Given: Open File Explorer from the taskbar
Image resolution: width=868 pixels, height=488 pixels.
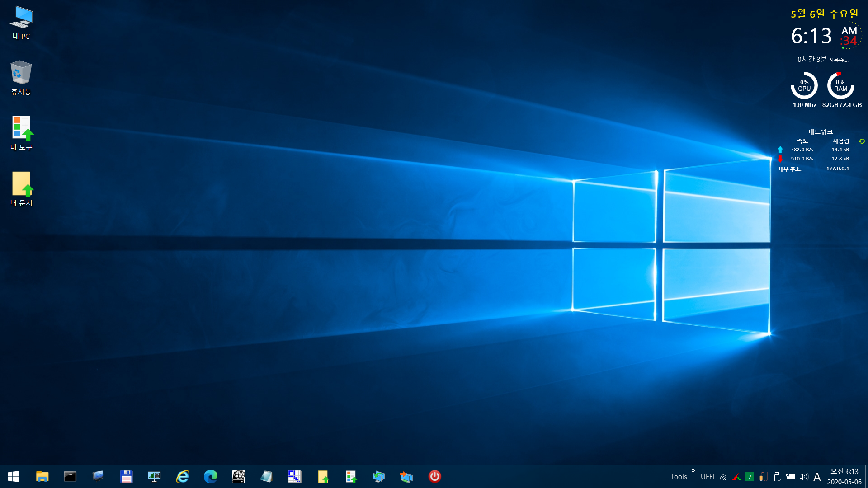Looking at the screenshot, I should pos(42,476).
